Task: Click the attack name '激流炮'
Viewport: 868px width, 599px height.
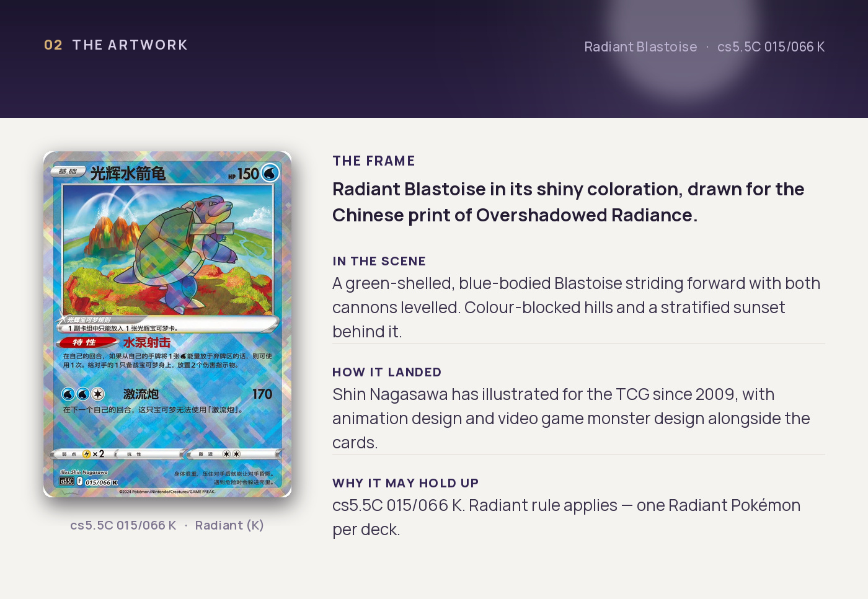Action: (x=141, y=394)
